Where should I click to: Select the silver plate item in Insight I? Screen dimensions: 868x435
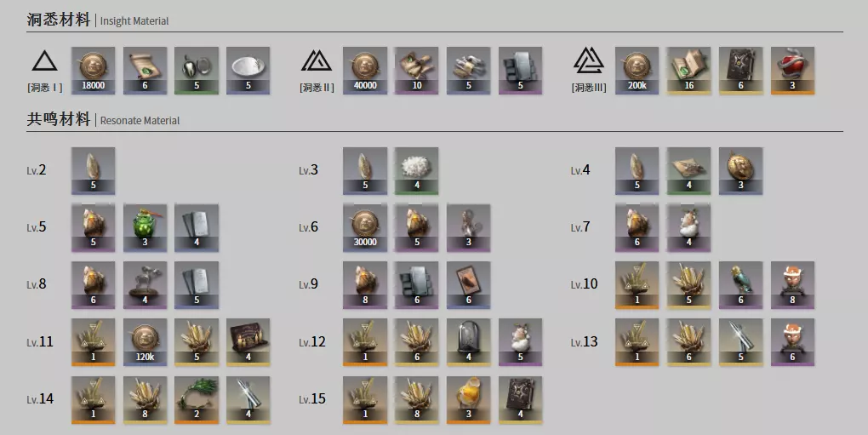tap(248, 71)
